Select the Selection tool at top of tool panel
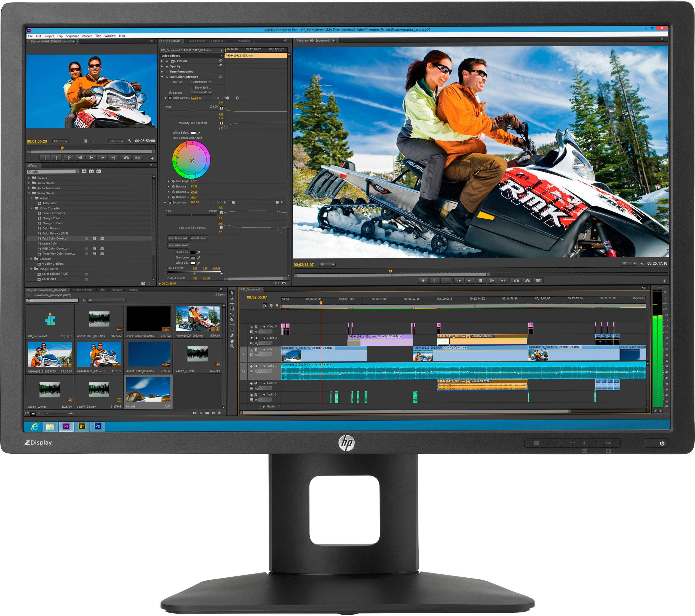 (232, 294)
